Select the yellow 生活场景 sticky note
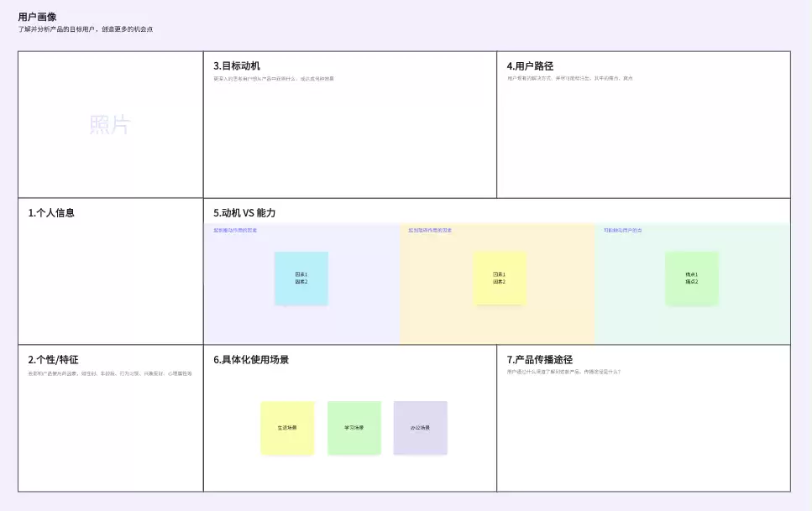Screen dimensions: 812x511 tap(287, 428)
